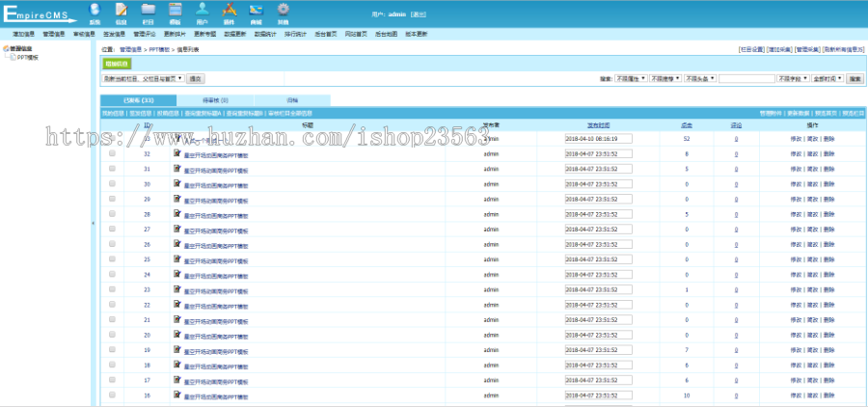Open the 全部时间 search dropdown
This screenshot has height=407, width=868.
tap(828, 79)
